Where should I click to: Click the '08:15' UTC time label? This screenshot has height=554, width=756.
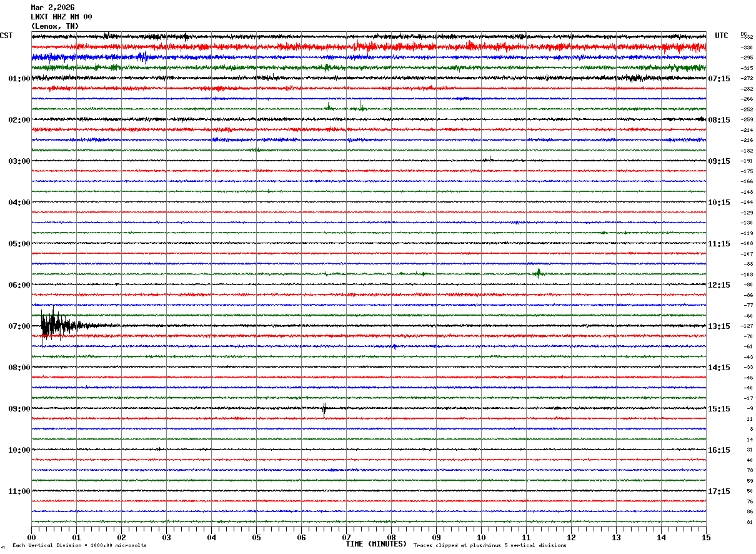coord(719,120)
